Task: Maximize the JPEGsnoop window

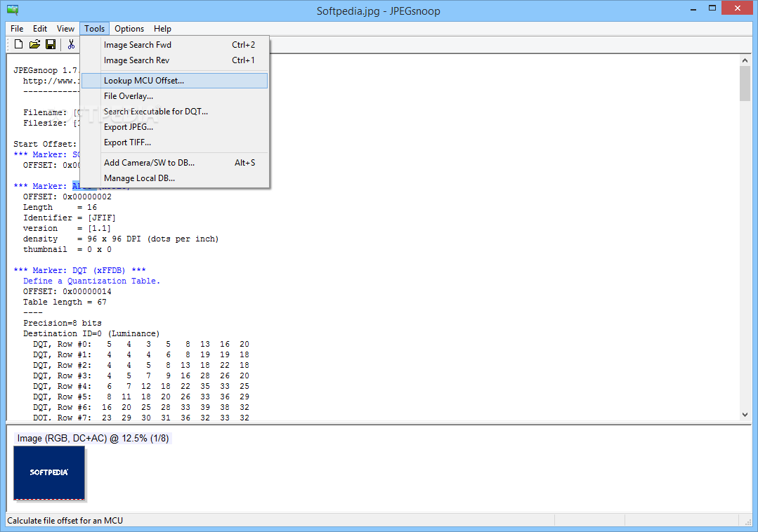Action: pyautogui.click(x=712, y=8)
